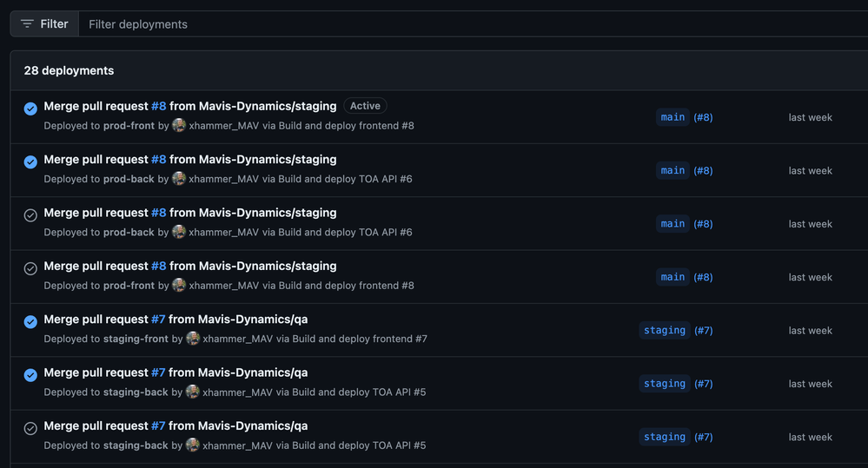Click the main branch label in the Active row
This screenshot has height=468, width=868.
click(x=673, y=117)
